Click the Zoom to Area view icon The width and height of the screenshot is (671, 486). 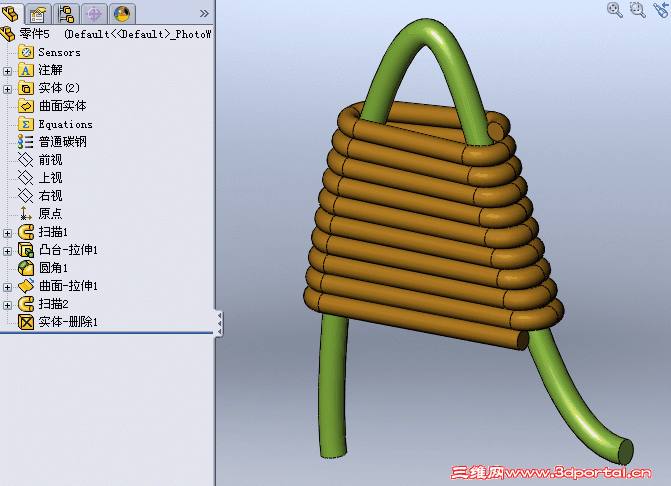(x=638, y=9)
